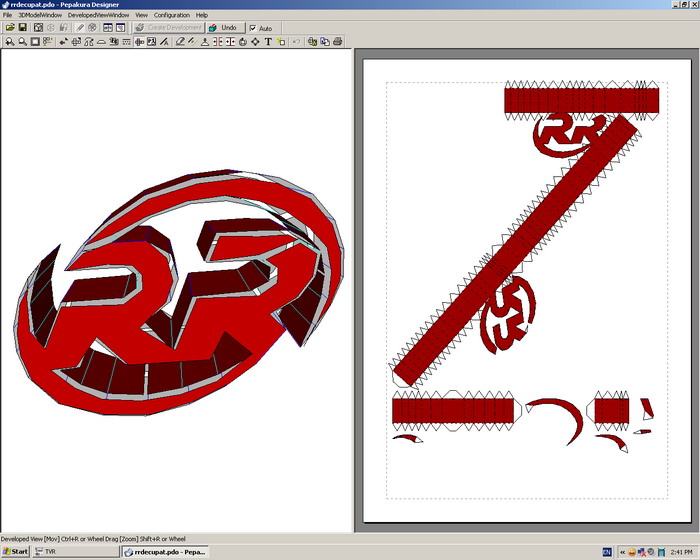The image size is (700, 560).
Task: Select the top horizontal strip part with flaps
Action: (x=582, y=100)
